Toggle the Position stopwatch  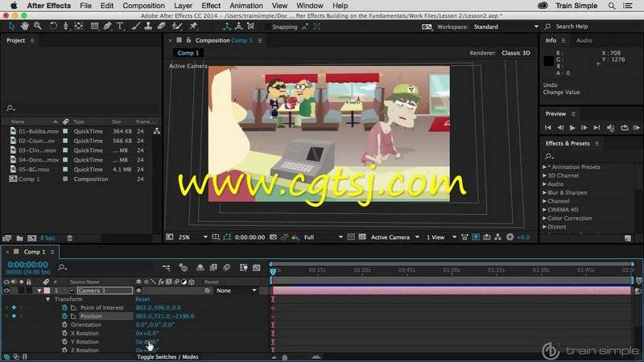64,316
